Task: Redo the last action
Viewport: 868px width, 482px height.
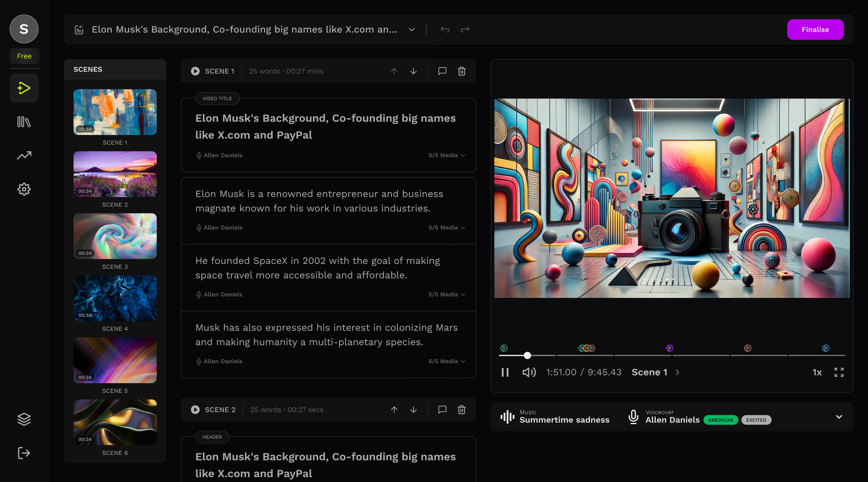Action: coord(465,30)
